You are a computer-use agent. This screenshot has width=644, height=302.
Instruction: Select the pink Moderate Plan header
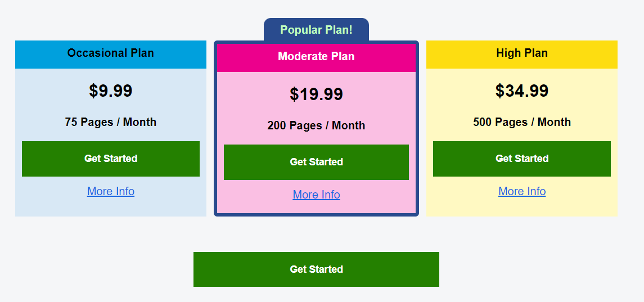coord(316,57)
